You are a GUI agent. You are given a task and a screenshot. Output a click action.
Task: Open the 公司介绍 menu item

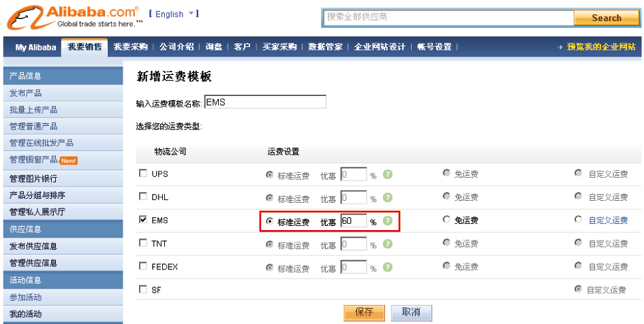coord(177,47)
